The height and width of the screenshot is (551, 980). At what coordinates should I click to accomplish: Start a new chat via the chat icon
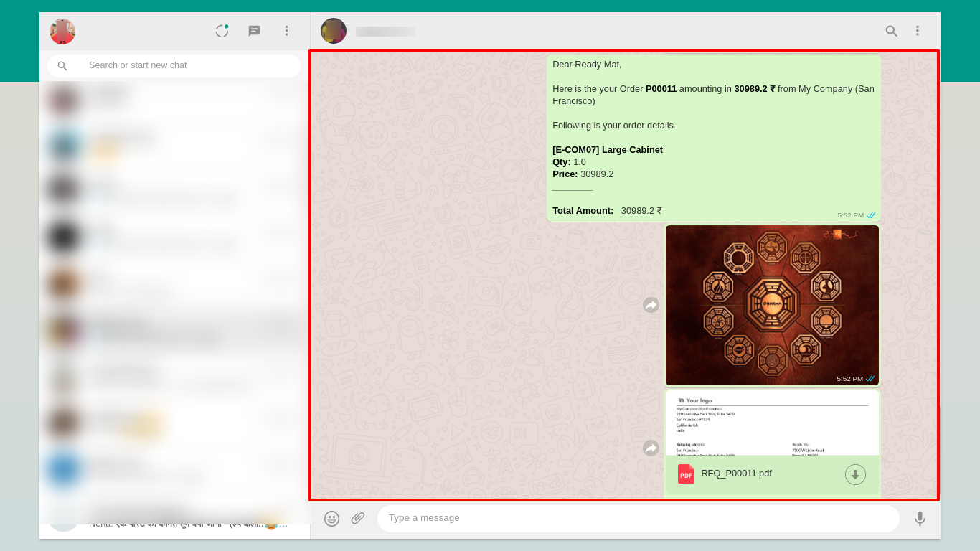[x=254, y=31]
